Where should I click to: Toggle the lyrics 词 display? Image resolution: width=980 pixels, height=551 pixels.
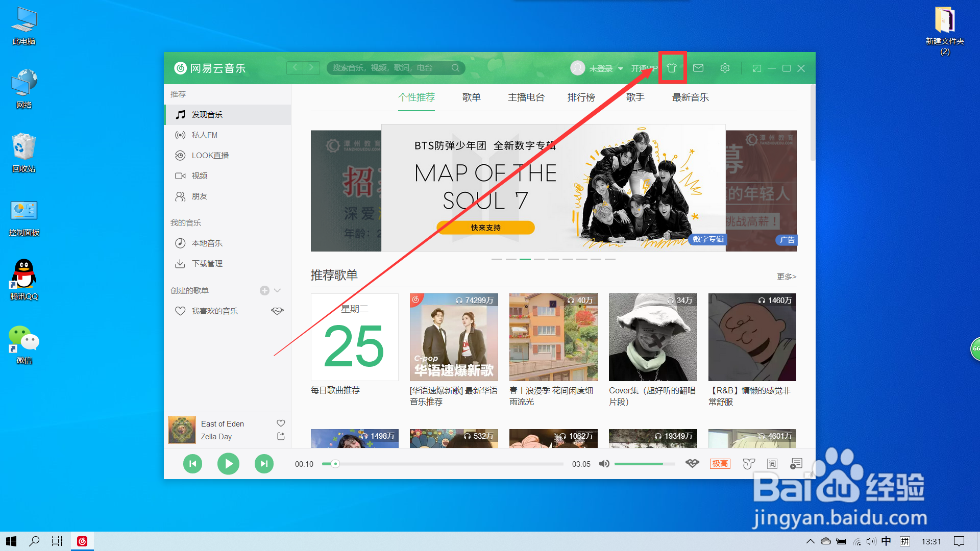click(772, 464)
